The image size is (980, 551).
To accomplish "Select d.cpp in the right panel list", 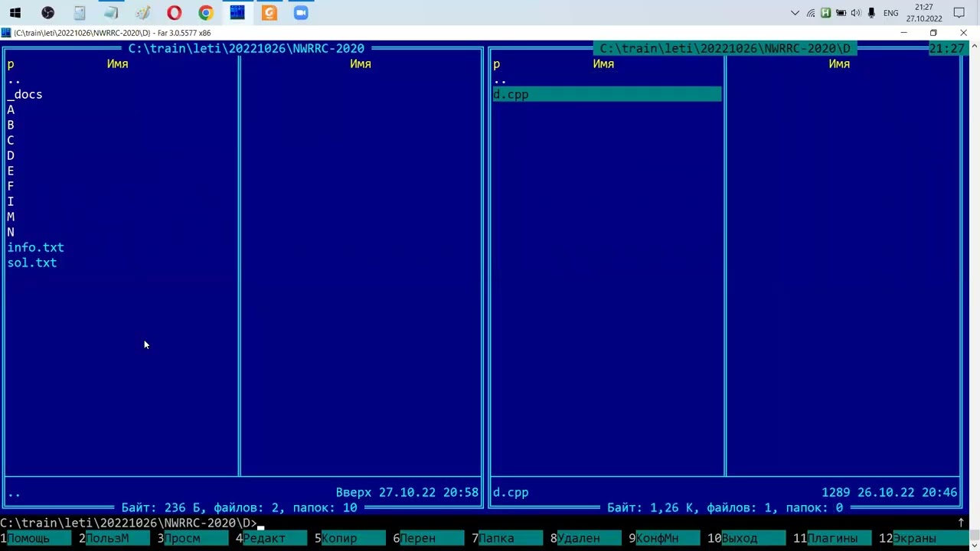I will click(607, 95).
